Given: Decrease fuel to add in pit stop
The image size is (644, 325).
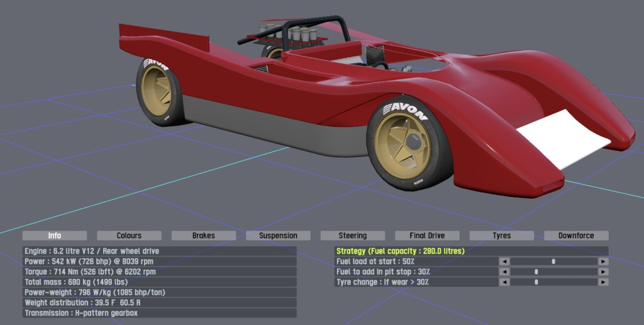Looking at the screenshot, I should coord(504,272).
